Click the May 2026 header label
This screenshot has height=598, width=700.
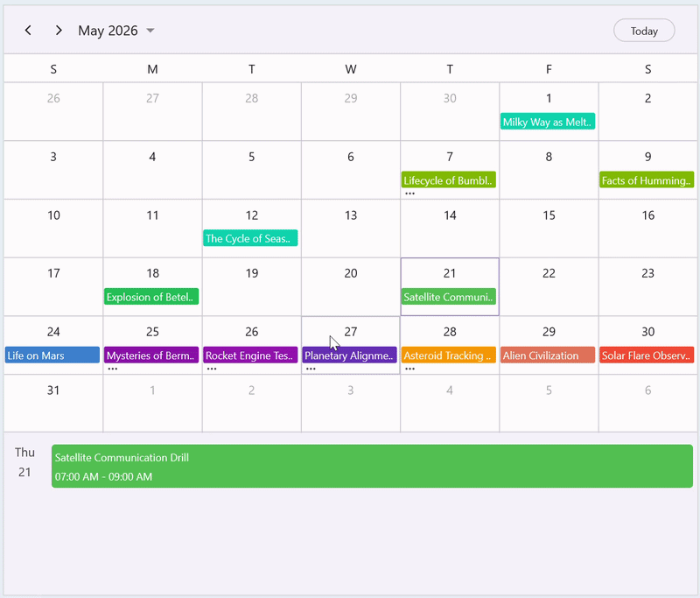coord(108,31)
